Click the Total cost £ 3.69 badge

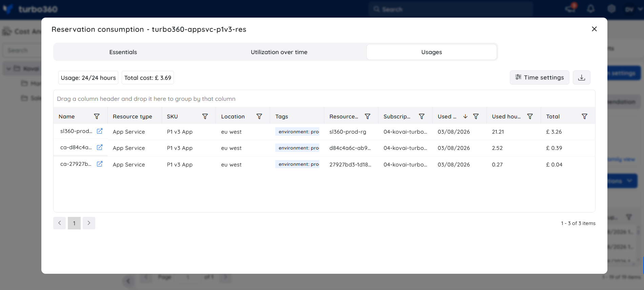[x=148, y=77]
